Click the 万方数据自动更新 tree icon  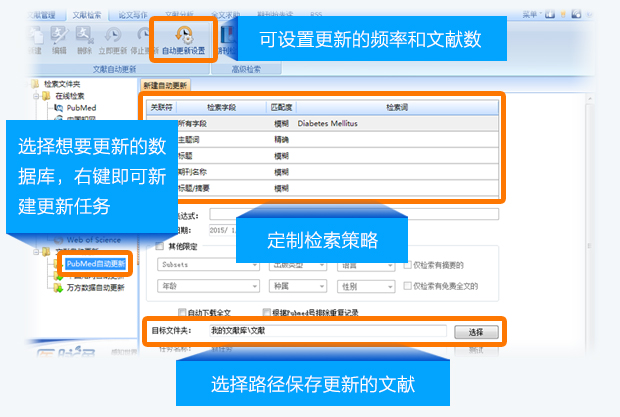[59, 288]
